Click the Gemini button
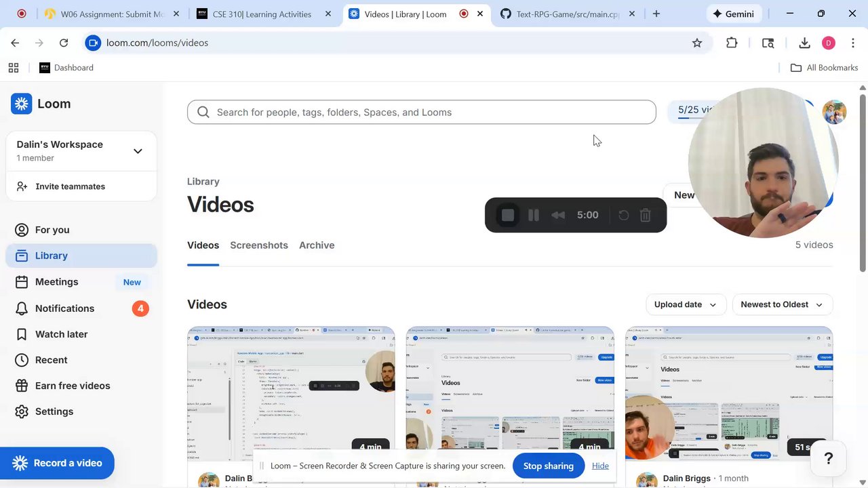Screen dimensions: 868x488 (734, 14)
